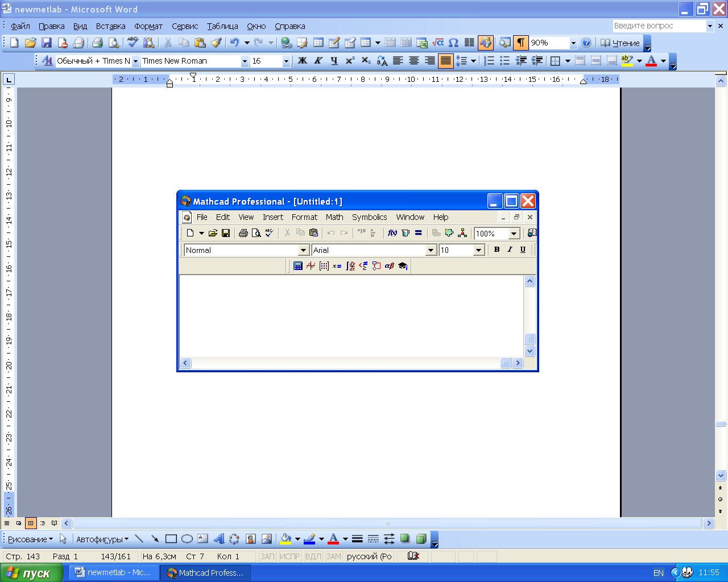The height and width of the screenshot is (582, 728).
Task: Click the Print icon in Mathcad toolbar
Action: click(x=243, y=233)
